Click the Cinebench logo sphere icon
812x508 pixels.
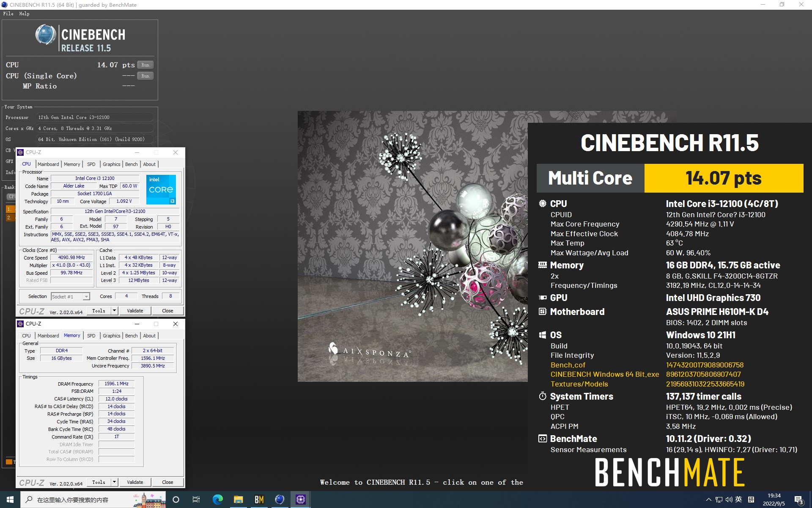[x=45, y=35]
